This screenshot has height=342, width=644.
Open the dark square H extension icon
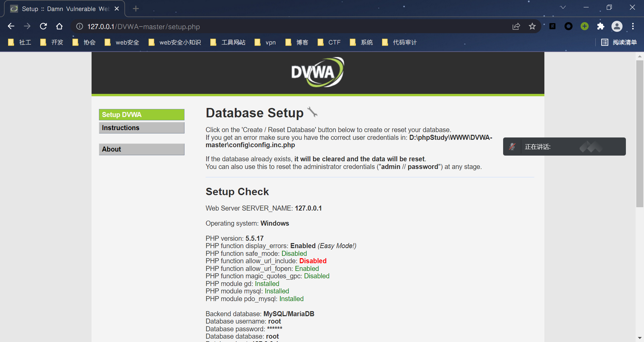point(552,26)
